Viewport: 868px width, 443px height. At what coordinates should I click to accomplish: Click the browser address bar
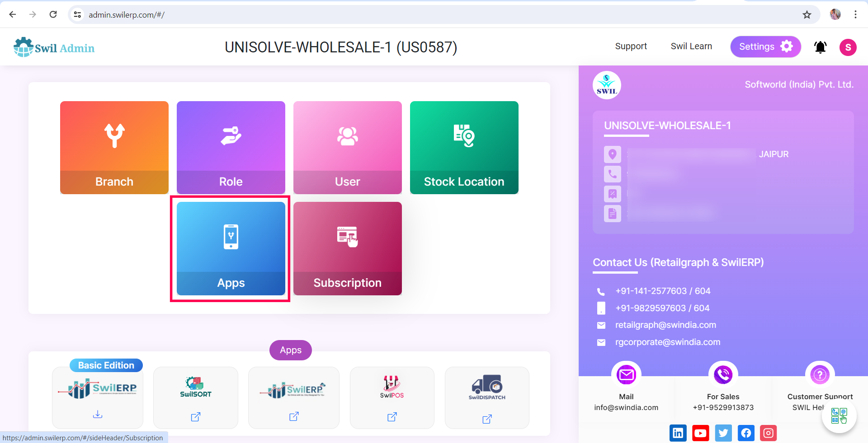click(443, 15)
